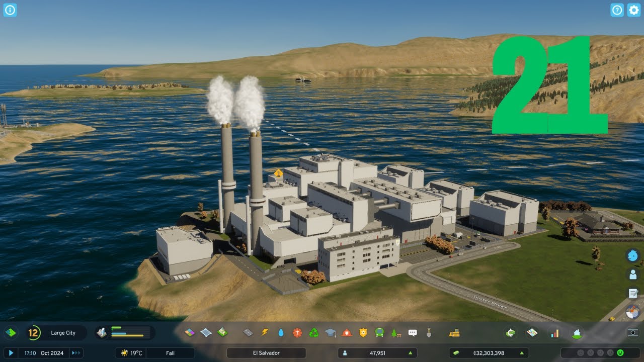Open the citizen happiness faces indicator
Screen dimensions: 644x362
[601, 353]
